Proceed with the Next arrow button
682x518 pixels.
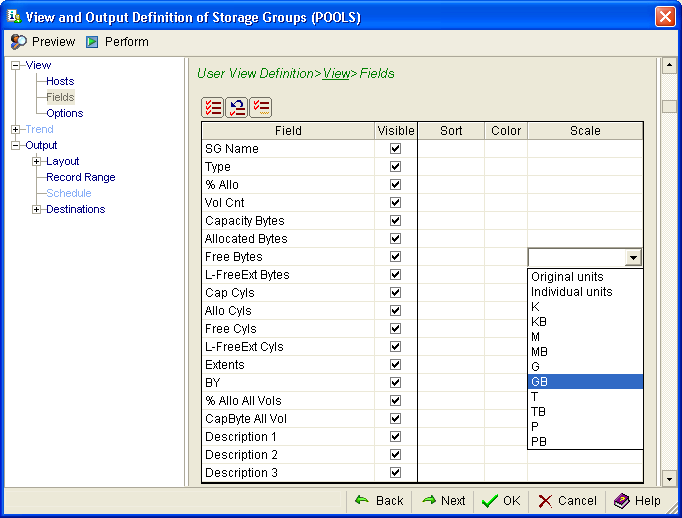pos(444,501)
